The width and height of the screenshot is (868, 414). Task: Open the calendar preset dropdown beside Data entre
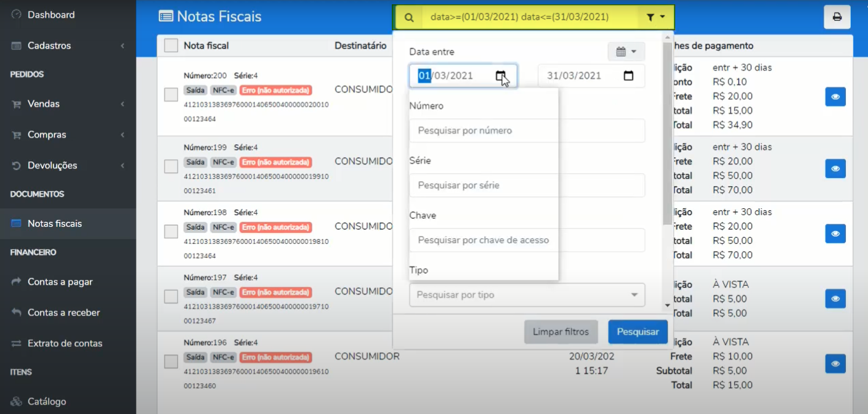(x=626, y=52)
